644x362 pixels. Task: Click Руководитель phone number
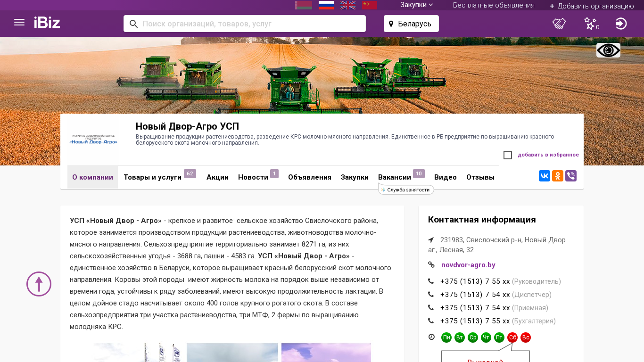475,281
